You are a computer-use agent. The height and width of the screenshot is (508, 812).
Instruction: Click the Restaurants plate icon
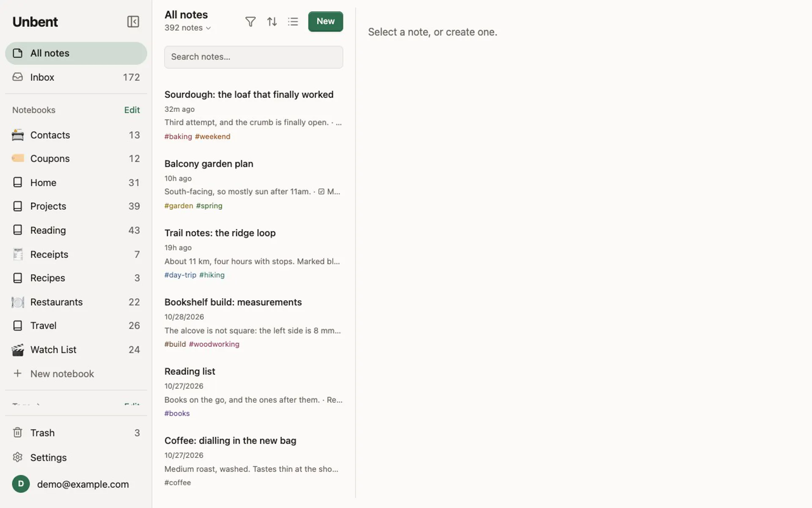coord(18,302)
